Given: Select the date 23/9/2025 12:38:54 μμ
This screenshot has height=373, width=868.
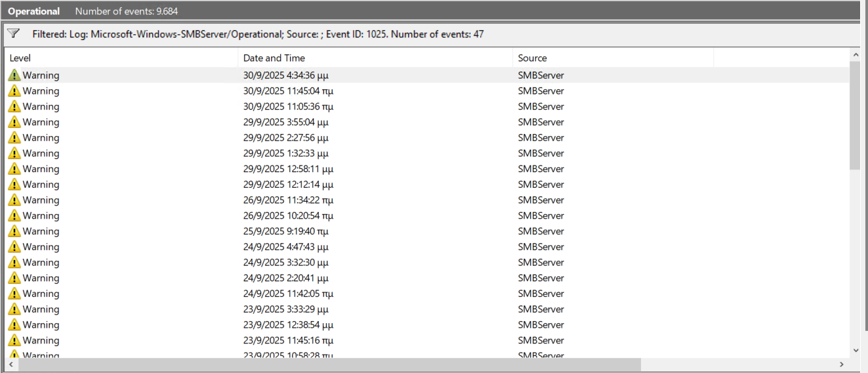Looking at the screenshot, I should point(288,325).
